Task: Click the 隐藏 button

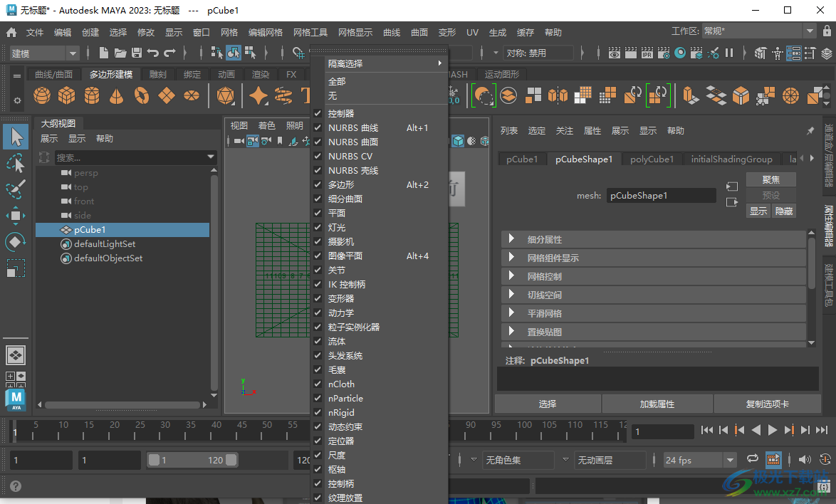Action: point(784,211)
